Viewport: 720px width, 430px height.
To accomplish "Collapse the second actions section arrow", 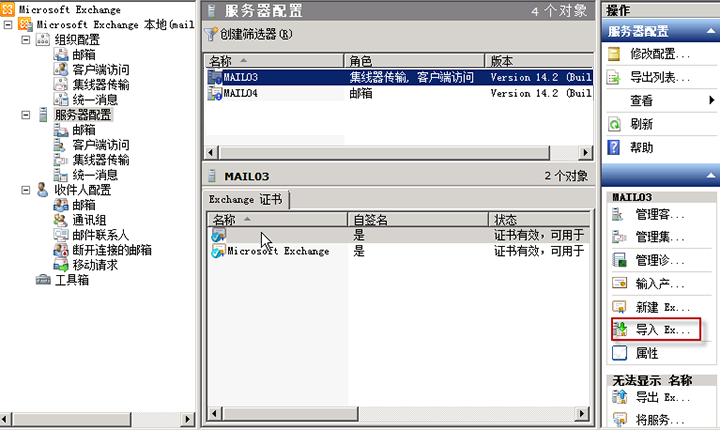I will coord(710,175).
